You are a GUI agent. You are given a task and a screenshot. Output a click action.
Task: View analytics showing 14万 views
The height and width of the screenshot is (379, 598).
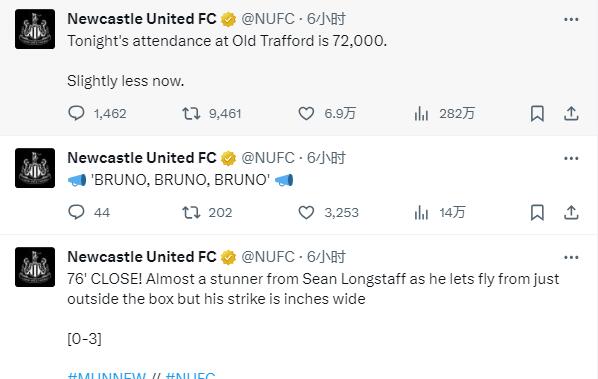point(421,212)
